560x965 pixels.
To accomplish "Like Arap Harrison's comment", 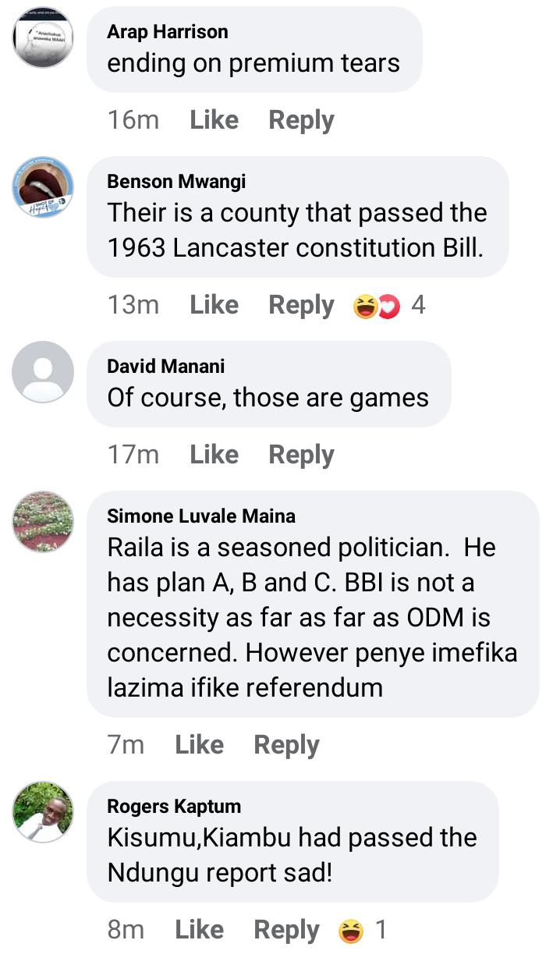I will [x=214, y=119].
